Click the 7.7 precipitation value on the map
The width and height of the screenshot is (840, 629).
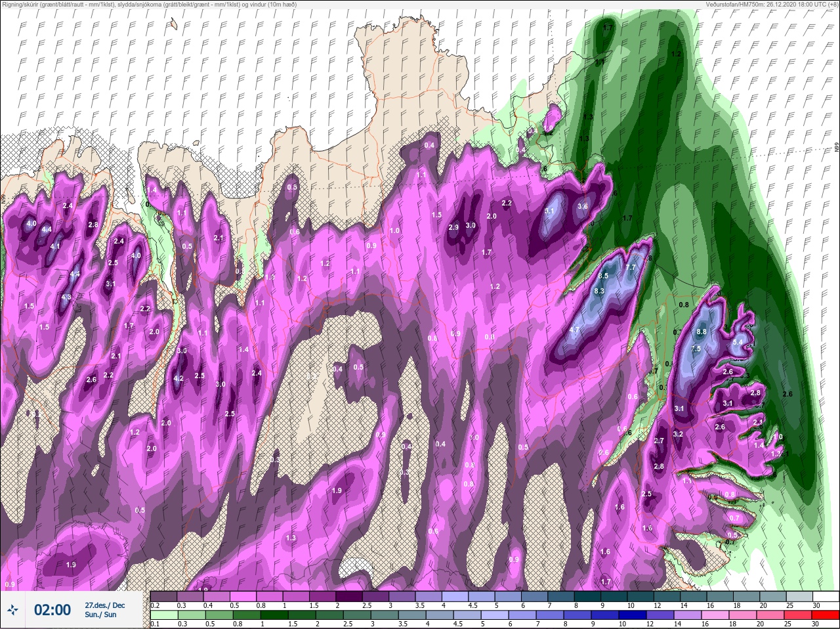pyautogui.click(x=631, y=267)
